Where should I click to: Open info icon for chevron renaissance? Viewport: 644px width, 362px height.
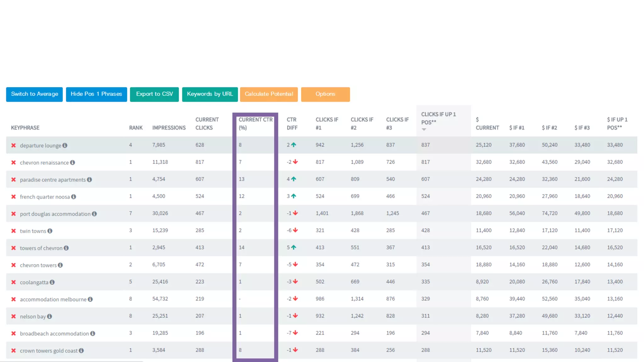[73, 162]
